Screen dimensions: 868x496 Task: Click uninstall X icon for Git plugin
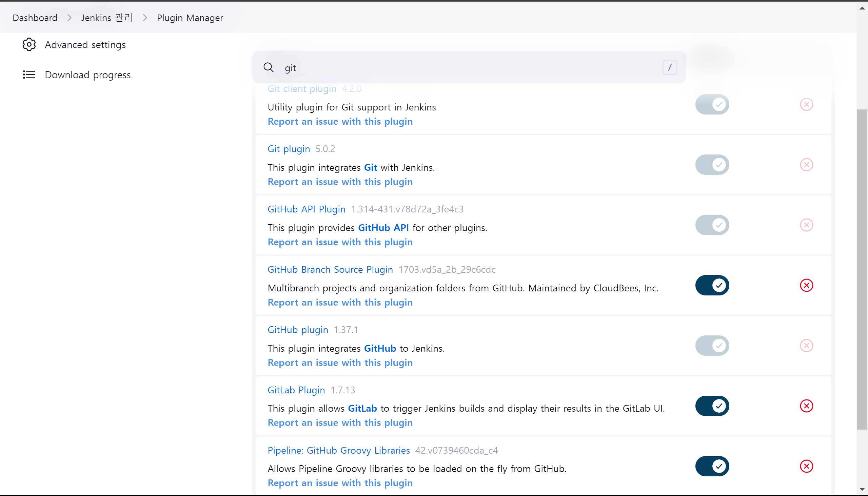pyautogui.click(x=806, y=165)
